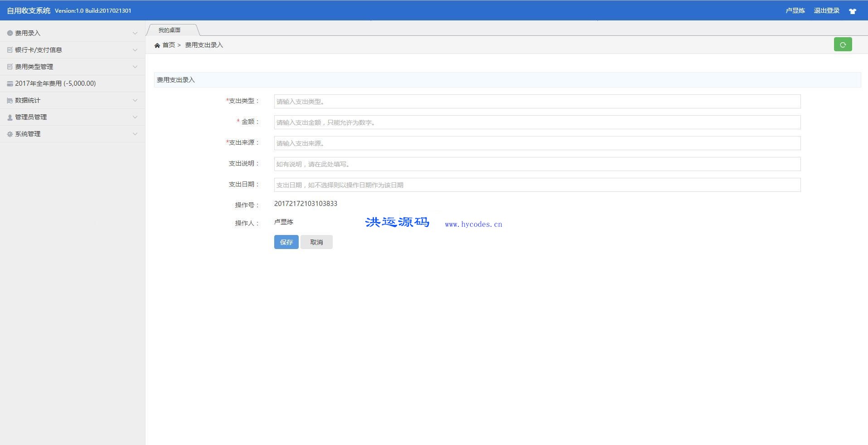Click the operator name 卢显炼 in the form
The image size is (868, 445).
point(284,222)
